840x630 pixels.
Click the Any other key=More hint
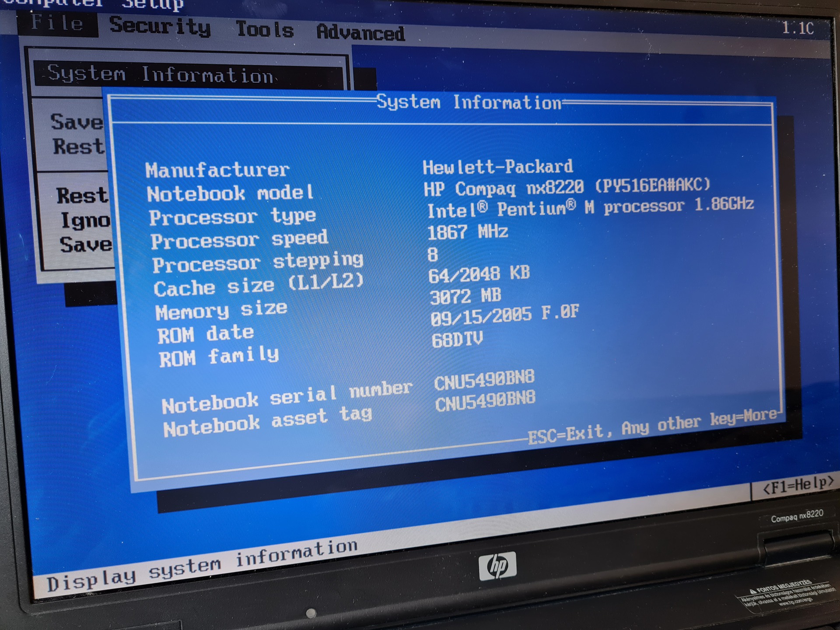coord(699,422)
